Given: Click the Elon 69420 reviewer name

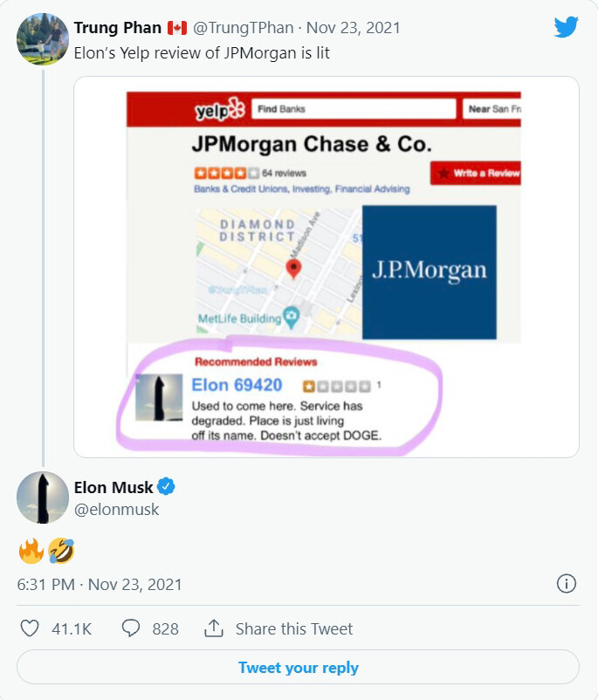Looking at the screenshot, I should pos(237,385).
